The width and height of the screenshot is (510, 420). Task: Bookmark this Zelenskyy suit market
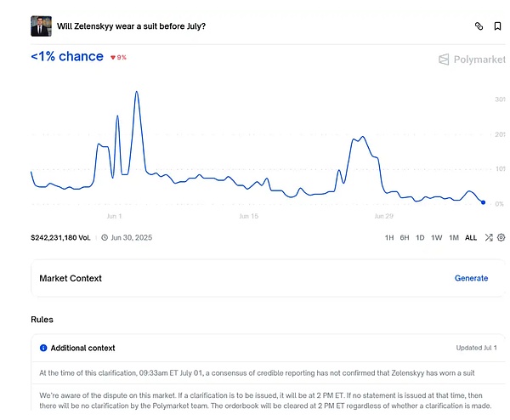[498, 26]
